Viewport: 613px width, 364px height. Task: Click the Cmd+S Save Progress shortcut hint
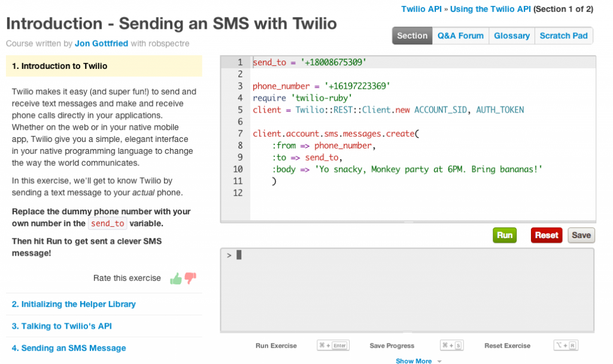[x=451, y=345]
